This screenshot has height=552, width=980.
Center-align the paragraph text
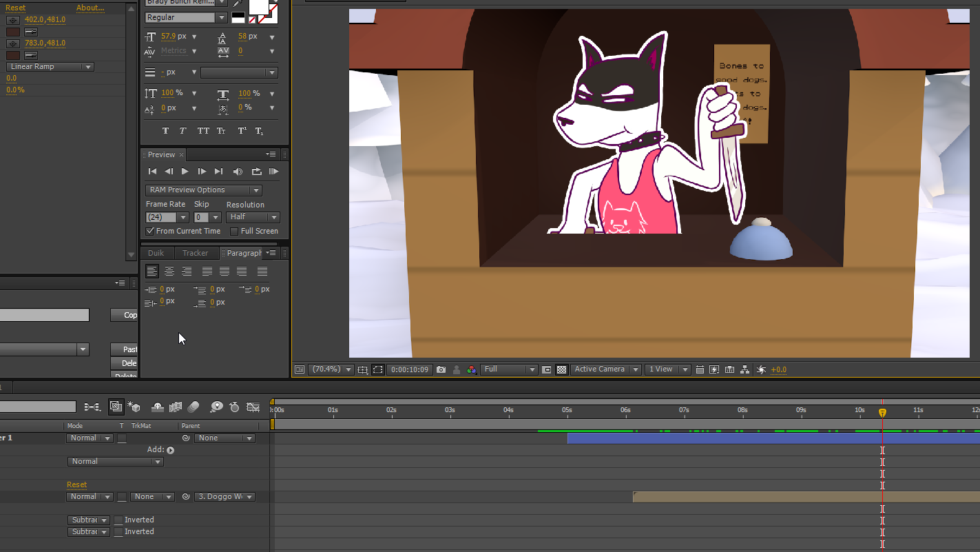[169, 272]
